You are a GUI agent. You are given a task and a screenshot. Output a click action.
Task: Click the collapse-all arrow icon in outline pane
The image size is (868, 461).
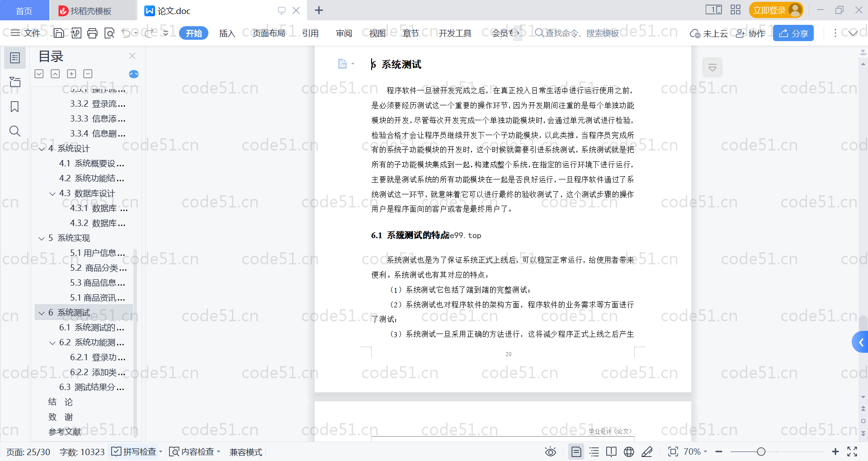55,74
